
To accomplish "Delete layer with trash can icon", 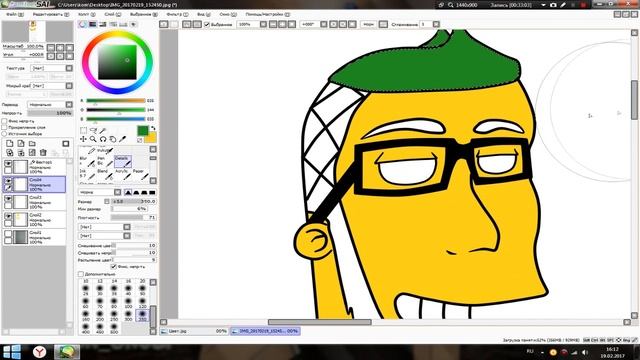I will pos(43,153).
